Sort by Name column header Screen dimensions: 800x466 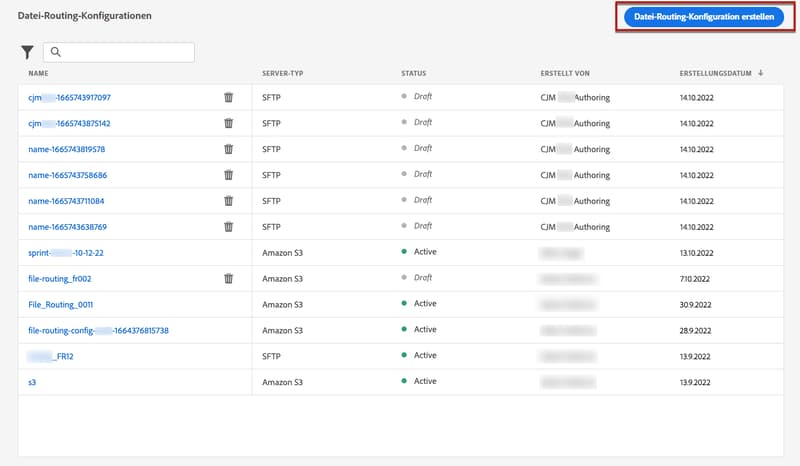tap(38, 73)
